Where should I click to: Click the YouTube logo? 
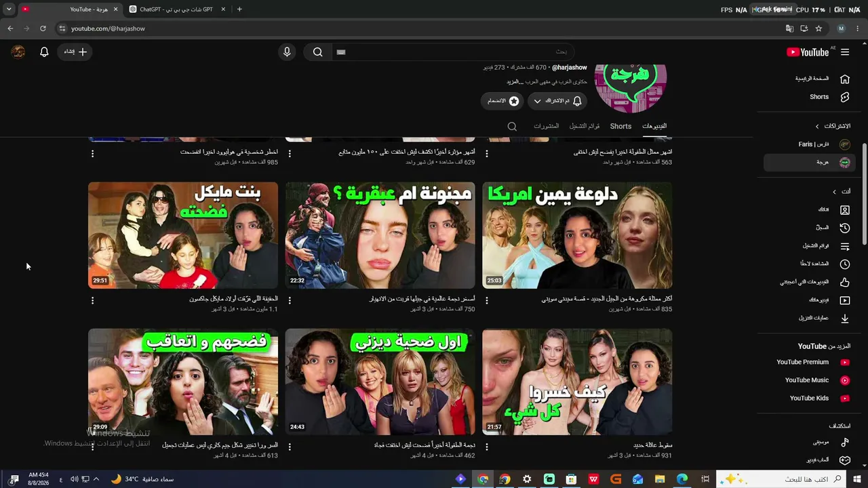(x=808, y=52)
